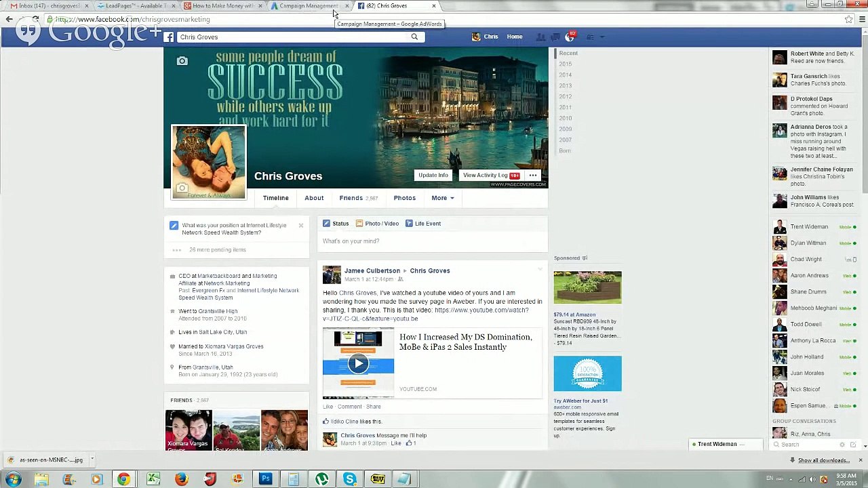Go to Home in Facebook header

point(515,37)
